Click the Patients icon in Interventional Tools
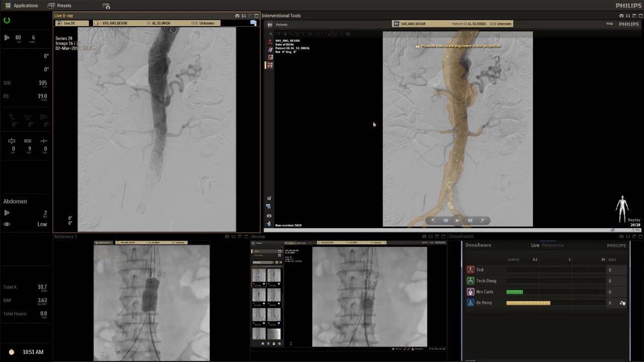The height and width of the screenshot is (362, 644). click(x=270, y=24)
